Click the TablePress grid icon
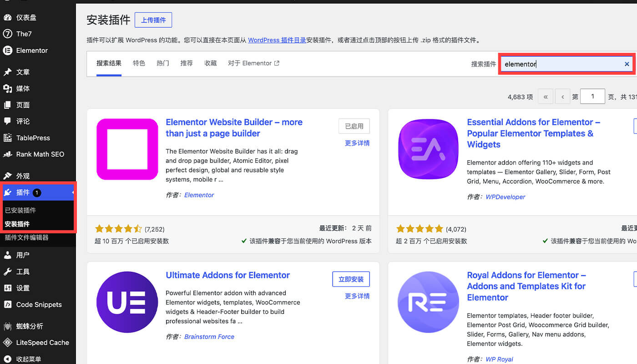 click(7, 138)
